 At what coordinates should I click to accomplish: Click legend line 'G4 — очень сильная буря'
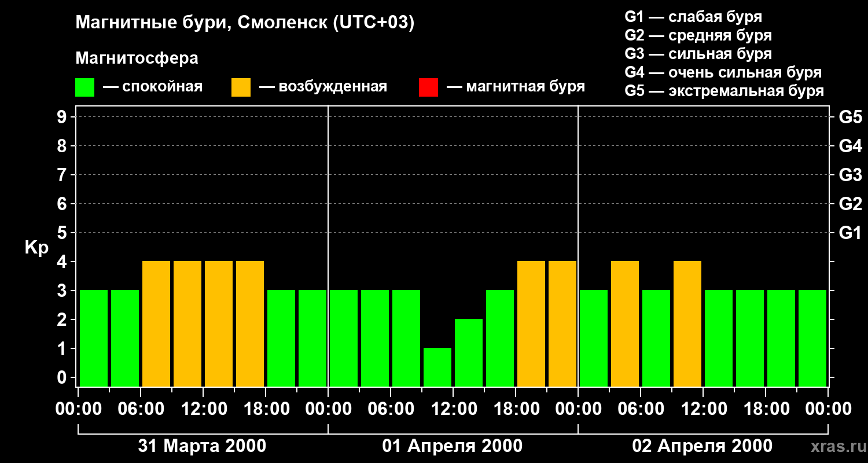[x=723, y=72]
